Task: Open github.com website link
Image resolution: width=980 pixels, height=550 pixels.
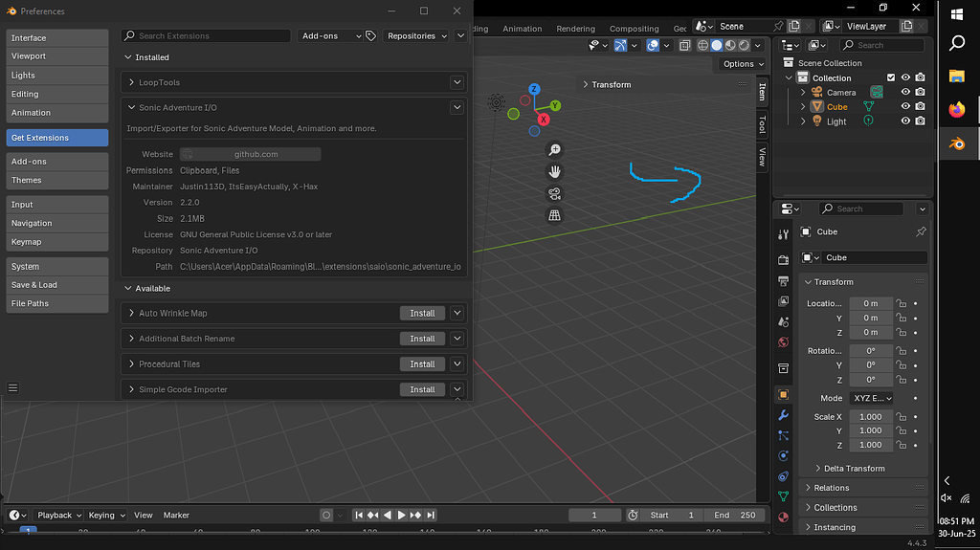Action: coord(251,154)
